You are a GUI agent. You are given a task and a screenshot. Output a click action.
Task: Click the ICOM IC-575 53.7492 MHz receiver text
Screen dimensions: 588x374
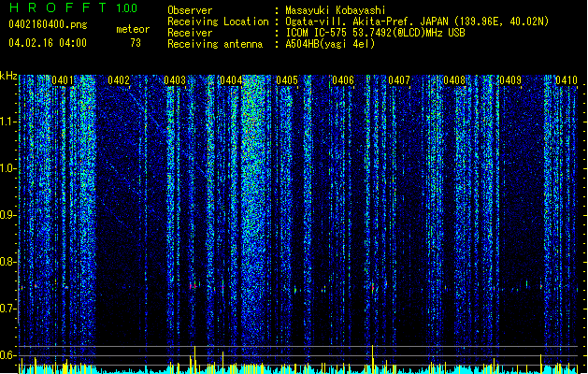tap(375, 33)
